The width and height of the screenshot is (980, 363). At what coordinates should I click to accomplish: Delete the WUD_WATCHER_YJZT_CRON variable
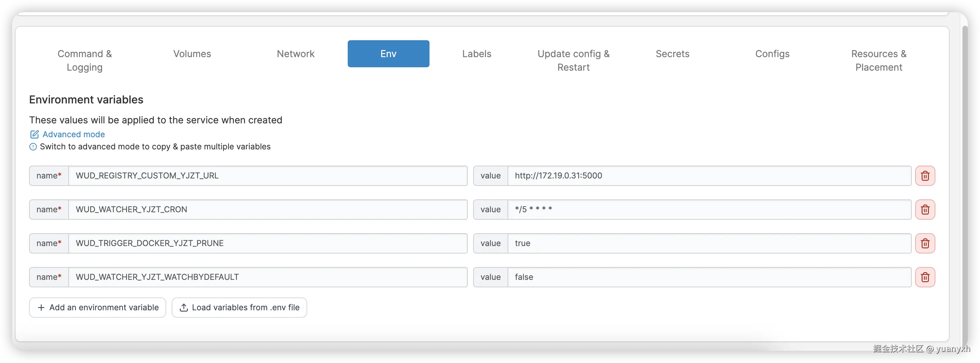point(925,209)
